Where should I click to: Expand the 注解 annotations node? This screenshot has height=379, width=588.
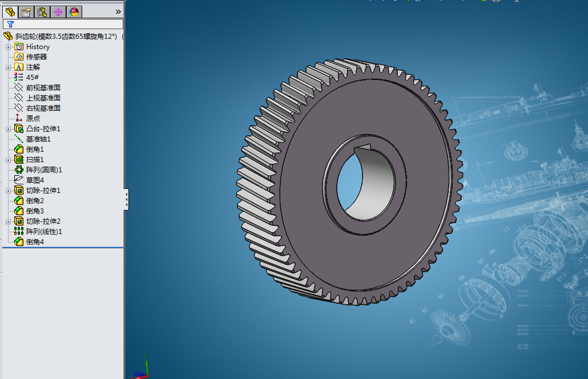[x=8, y=67]
